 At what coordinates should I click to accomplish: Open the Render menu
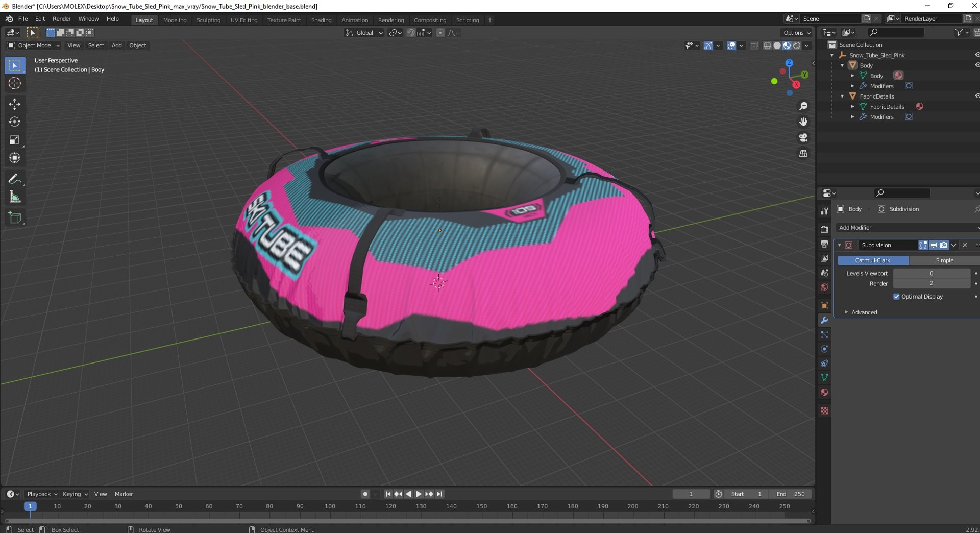pos(62,19)
